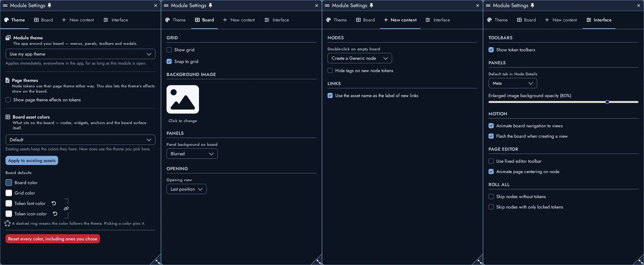Check Skip nodes without tokens
This screenshot has height=265, width=644.
[x=491, y=197]
